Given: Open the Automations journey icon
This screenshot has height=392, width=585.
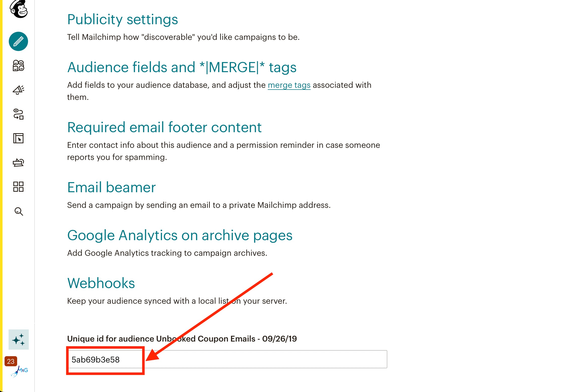Looking at the screenshot, I should 18,114.
